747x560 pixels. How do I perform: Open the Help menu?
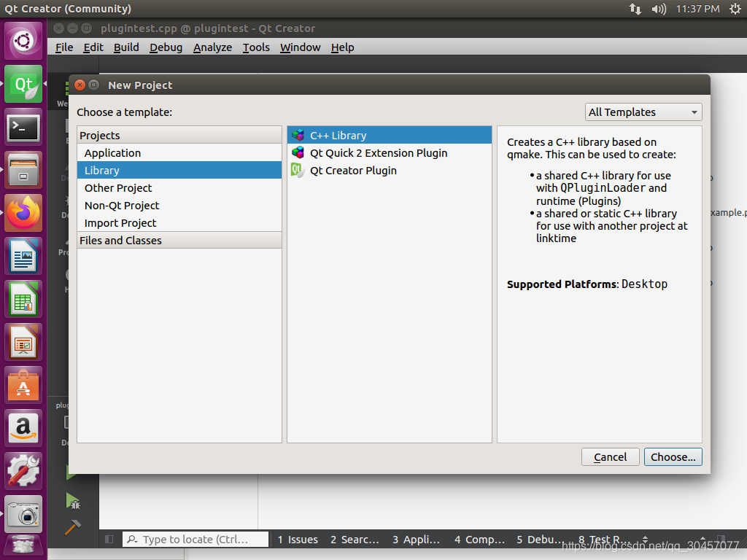[343, 47]
